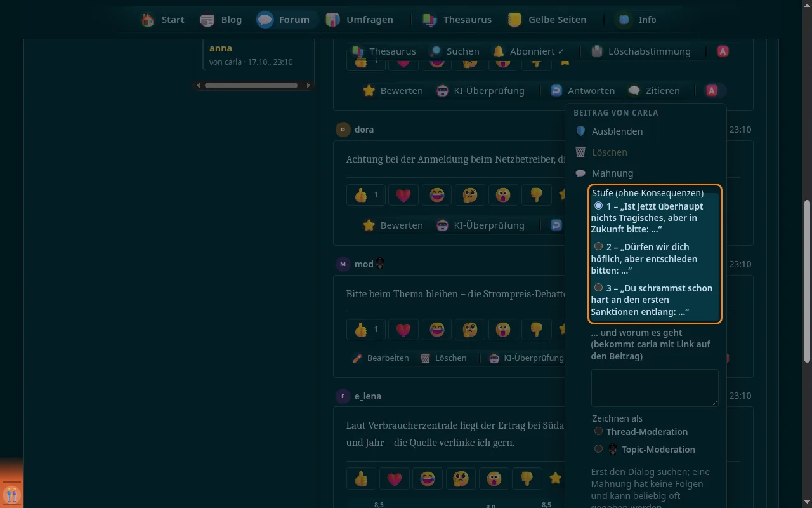Select warning level 2 radio button
This screenshot has height=508, width=812.
tap(598, 246)
